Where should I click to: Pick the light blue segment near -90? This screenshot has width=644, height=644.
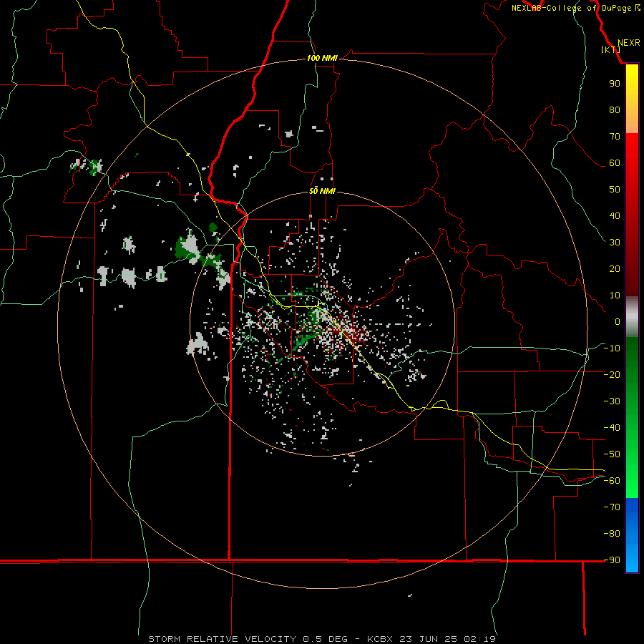(632, 560)
